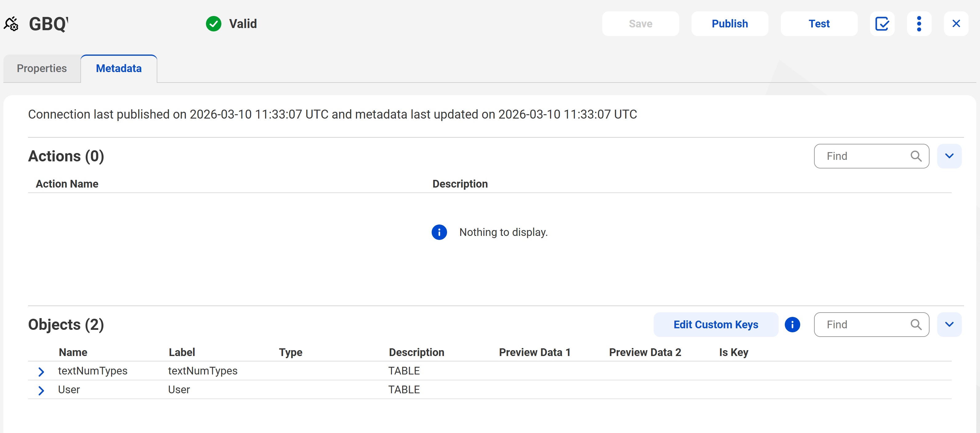Publish the connection
Image resolution: width=980 pixels, height=433 pixels.
tap(730, 24)
